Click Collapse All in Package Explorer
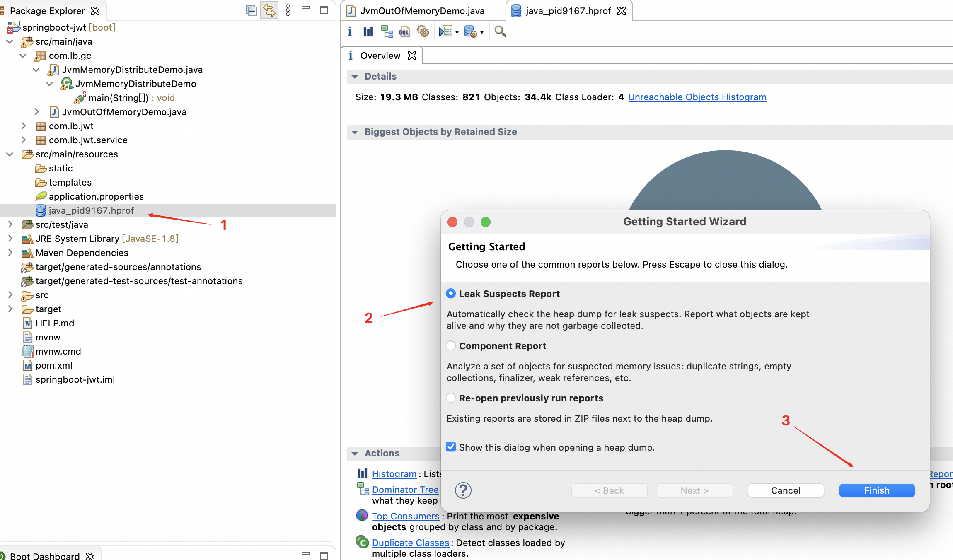 coord(251,10)
